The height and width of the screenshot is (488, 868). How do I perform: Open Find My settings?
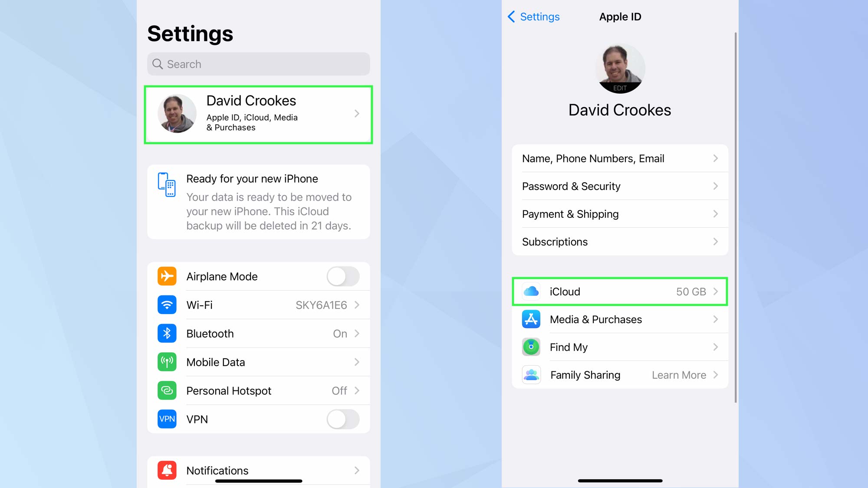pyautogui.click(x=619, y=347)
